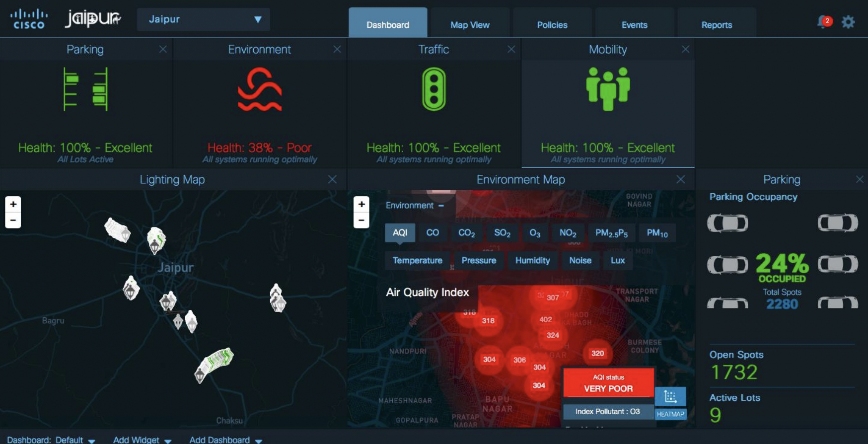Switch to the Dashboard tab
Screen dimensions: 868x444
point(388,23)
